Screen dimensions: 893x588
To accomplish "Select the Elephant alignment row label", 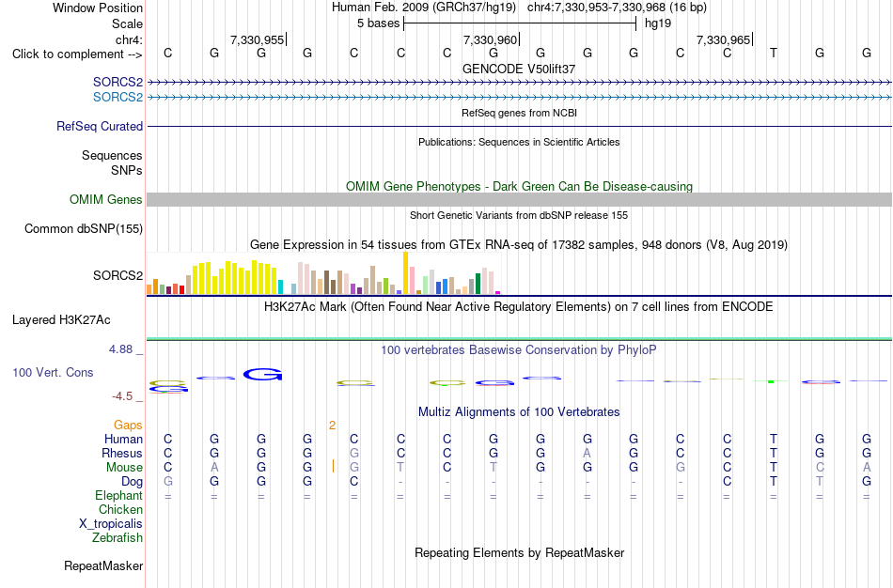I will pyautogui.click(x=118, y=496).
